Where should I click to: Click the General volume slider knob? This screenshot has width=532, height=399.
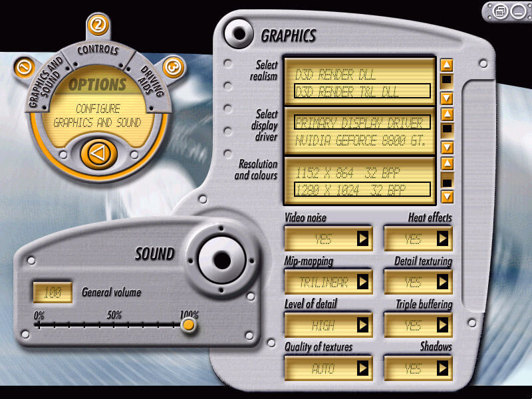[x=188, y=325]
